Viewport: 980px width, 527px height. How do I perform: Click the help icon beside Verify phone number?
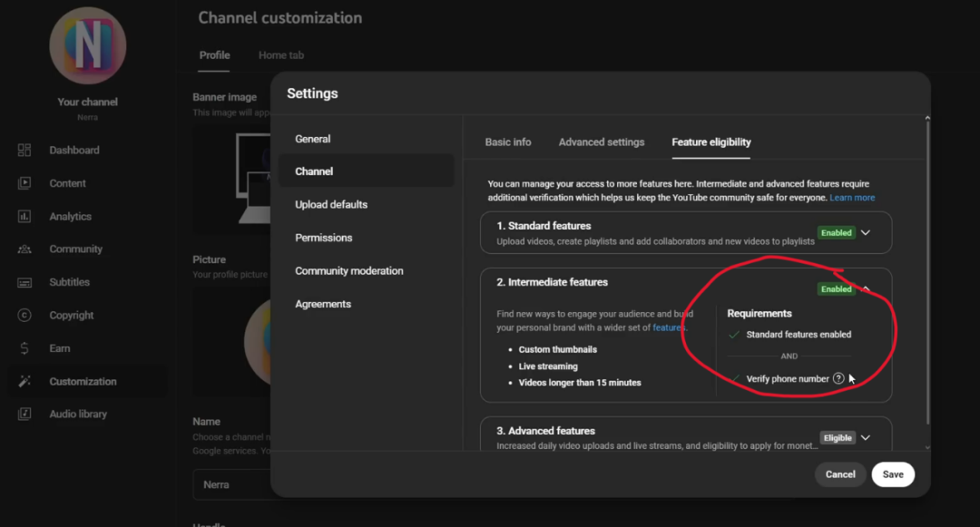[838, 378]
